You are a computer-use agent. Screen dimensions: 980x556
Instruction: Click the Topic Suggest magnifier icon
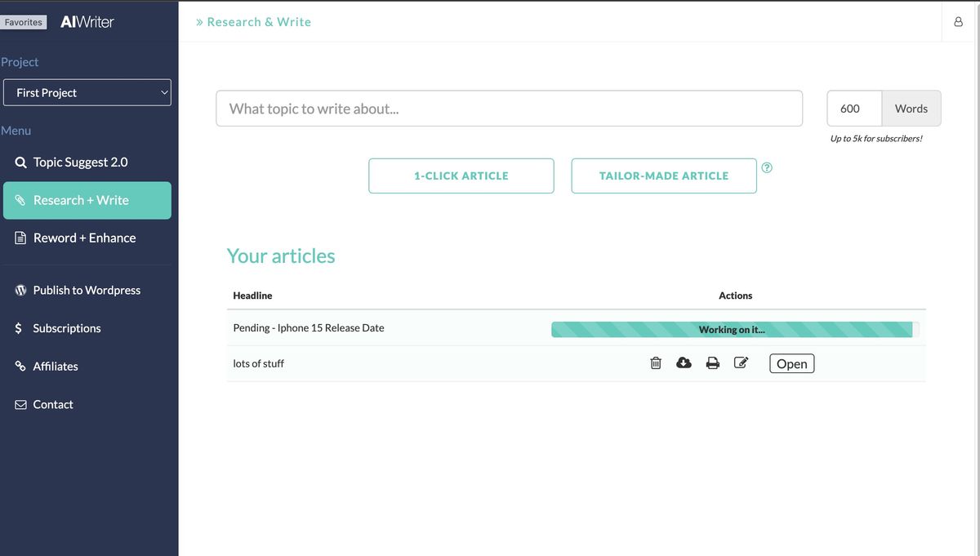[x=20, y=162]
